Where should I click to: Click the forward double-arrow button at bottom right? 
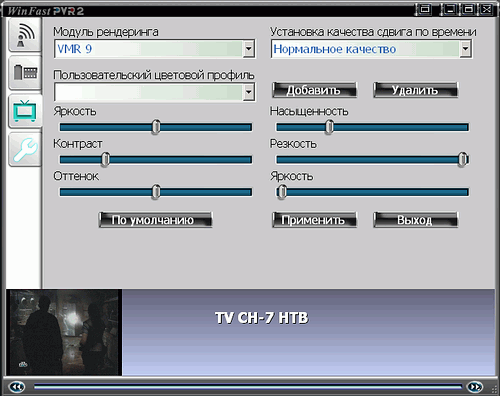475,387
